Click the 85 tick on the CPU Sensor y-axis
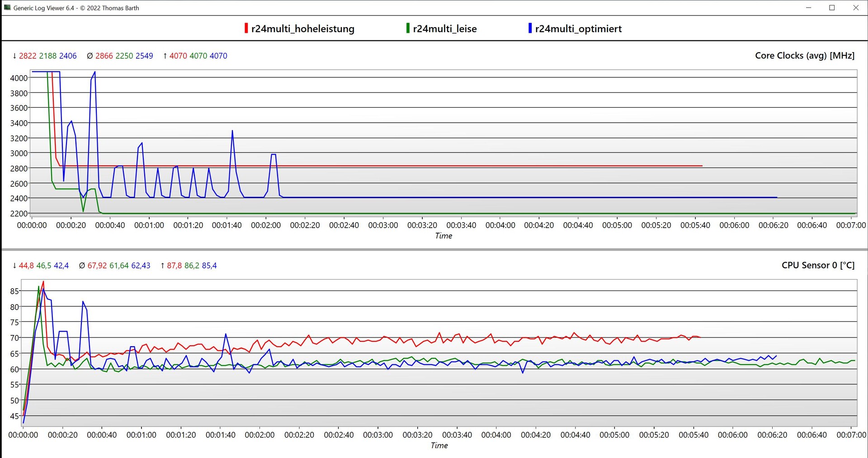Image resolution: width=868 pixels, height=458 pixels. 15,291
